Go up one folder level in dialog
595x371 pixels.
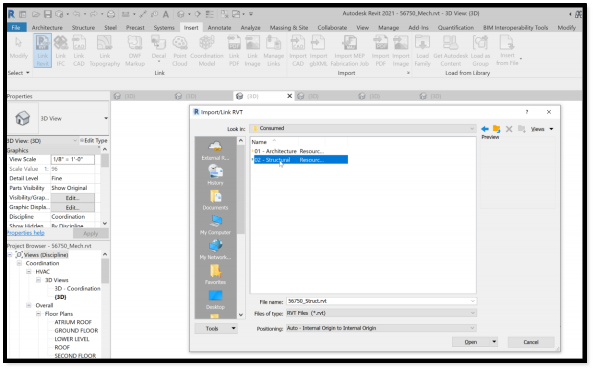click(496, 129)
